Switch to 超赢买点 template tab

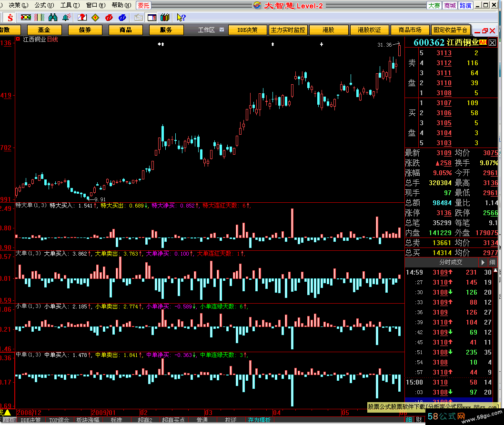(x=173, y=420)
